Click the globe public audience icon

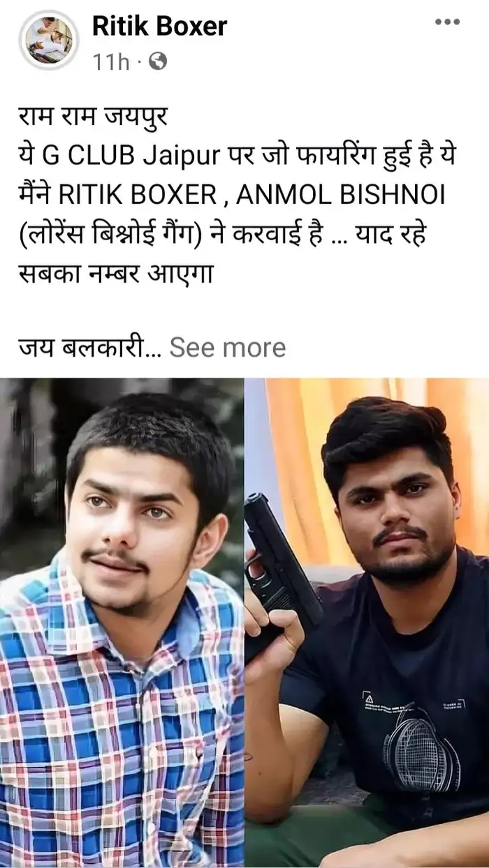pos(159,62)
